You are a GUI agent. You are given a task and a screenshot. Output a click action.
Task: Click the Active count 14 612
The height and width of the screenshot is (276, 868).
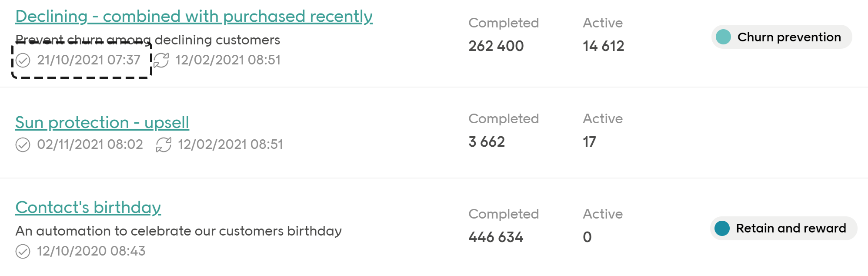(604, 46)
